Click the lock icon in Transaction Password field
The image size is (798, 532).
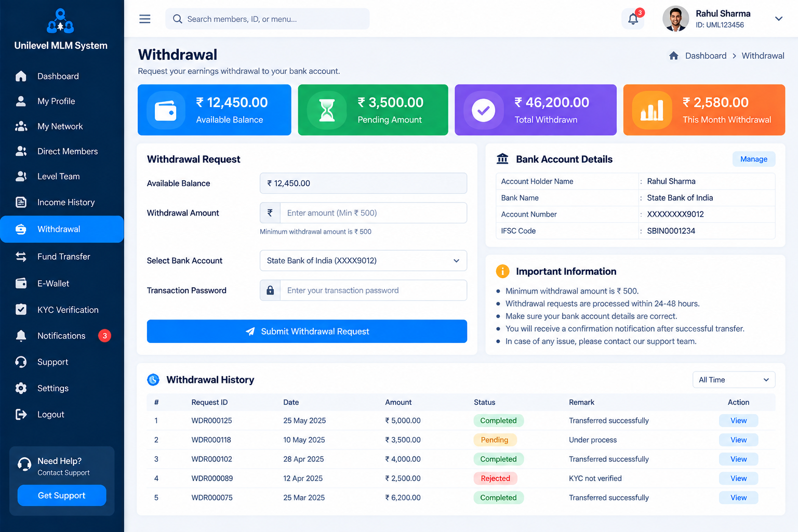270,290
